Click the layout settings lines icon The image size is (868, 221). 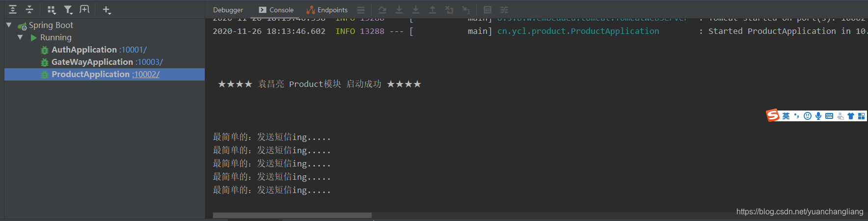tap(361, 10)
